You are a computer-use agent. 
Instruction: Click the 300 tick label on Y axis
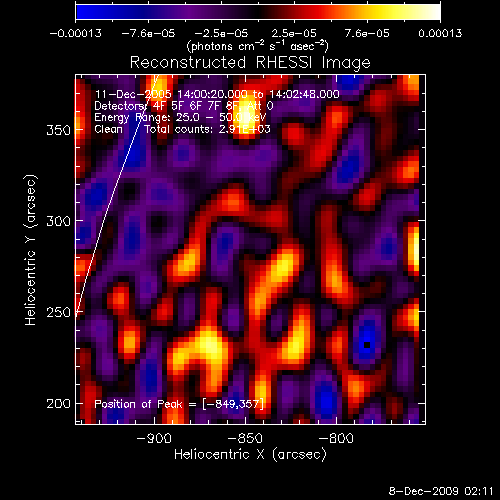pyautogui.click(x=59, y=221)
